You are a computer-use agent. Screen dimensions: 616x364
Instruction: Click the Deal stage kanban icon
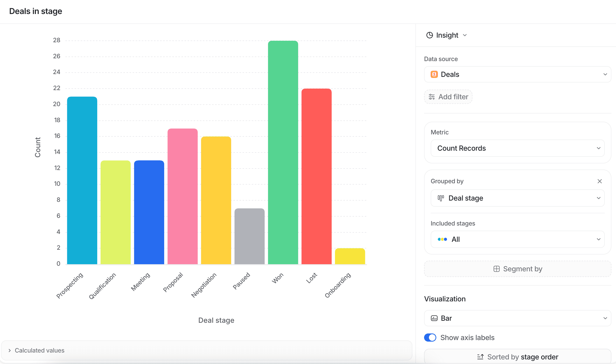[441, 198]
